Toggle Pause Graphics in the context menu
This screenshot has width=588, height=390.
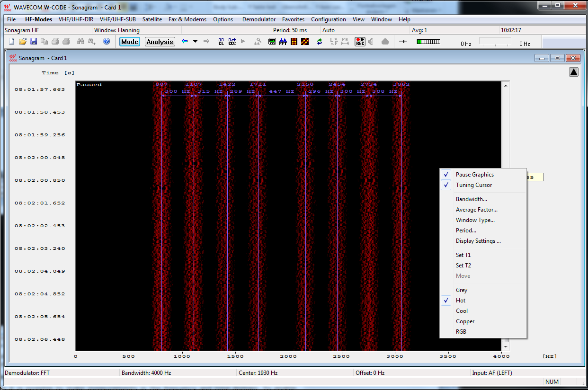[x=474, y=175]
